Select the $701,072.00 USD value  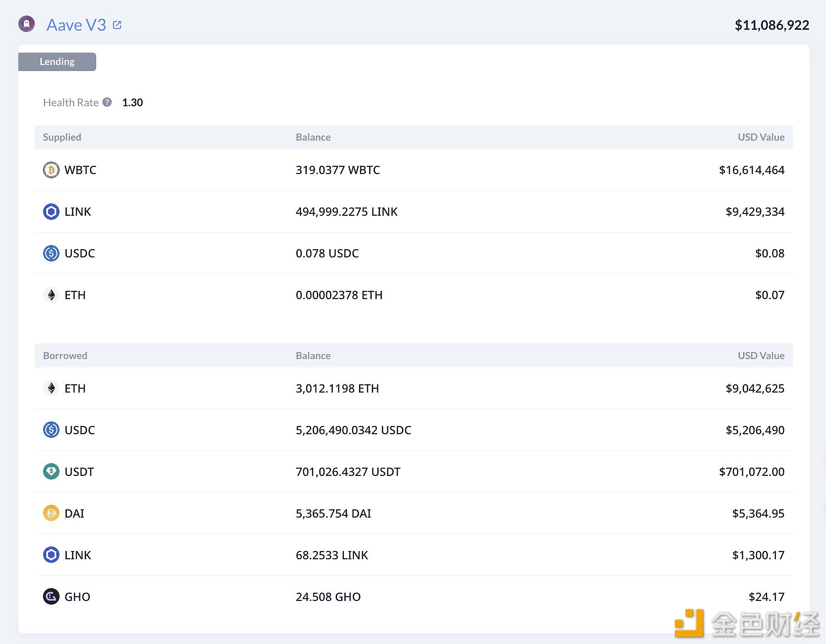click(x=752, y=472)
